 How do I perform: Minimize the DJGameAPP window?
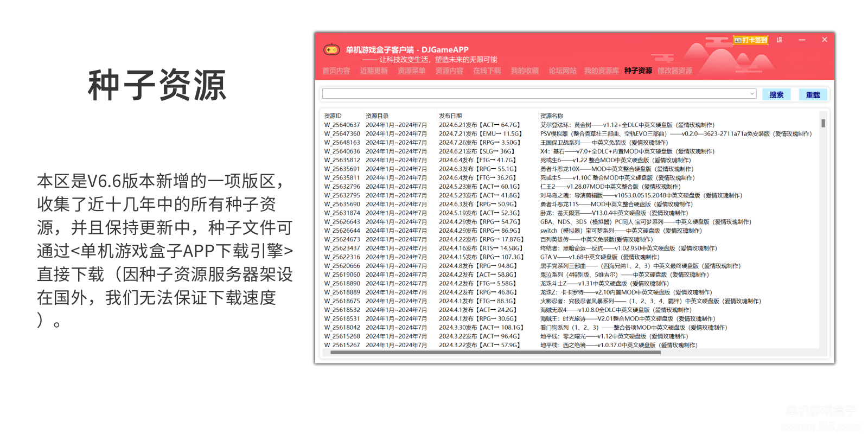click(802, 40)
